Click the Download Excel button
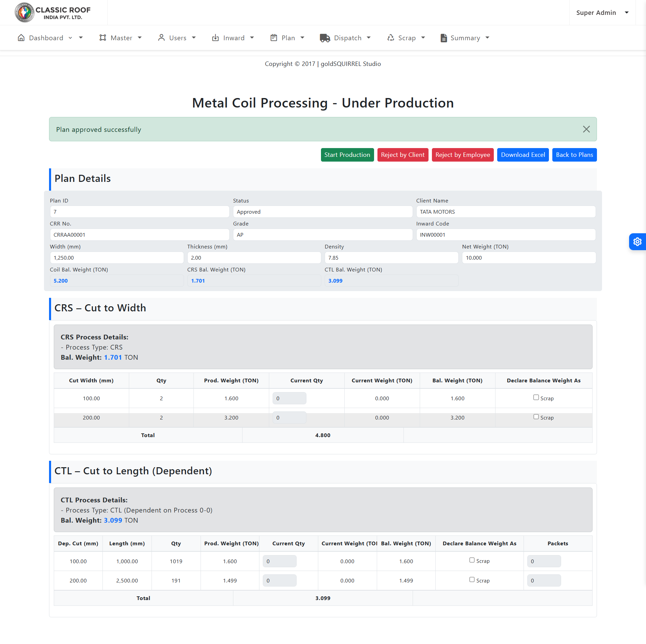The height and width of the screenshot is (644, 646). pyautogui.click(x=523, y=155)
